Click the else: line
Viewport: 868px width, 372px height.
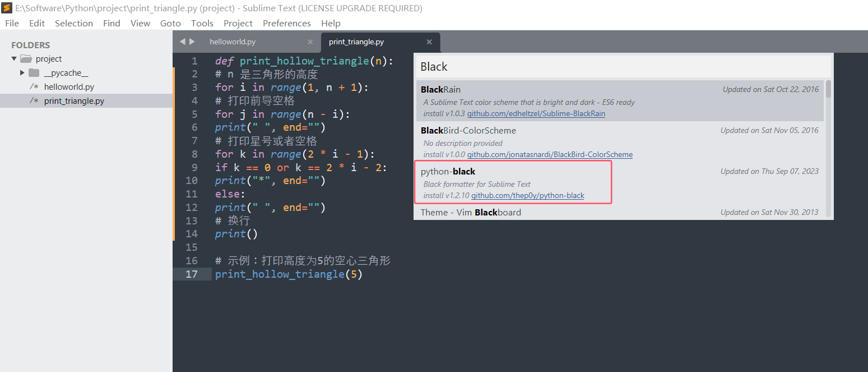coord(230,194)
